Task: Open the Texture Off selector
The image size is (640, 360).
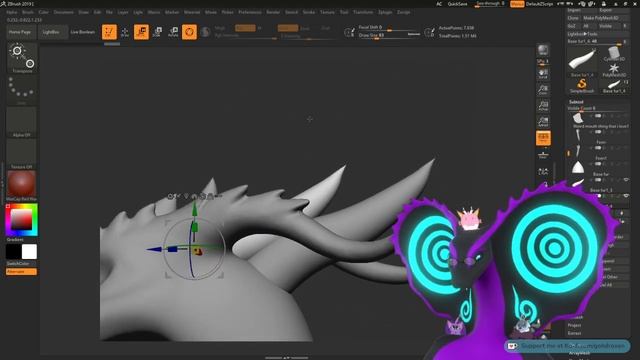Action: (x=21, y=154)
